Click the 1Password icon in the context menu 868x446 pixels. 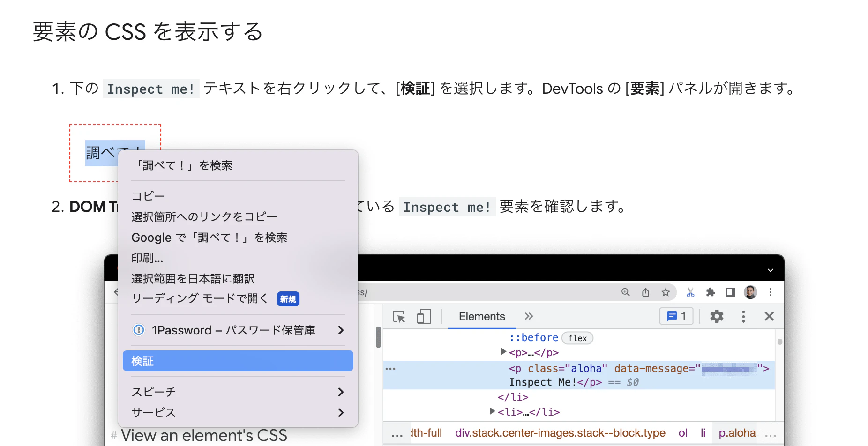(139, 330)
